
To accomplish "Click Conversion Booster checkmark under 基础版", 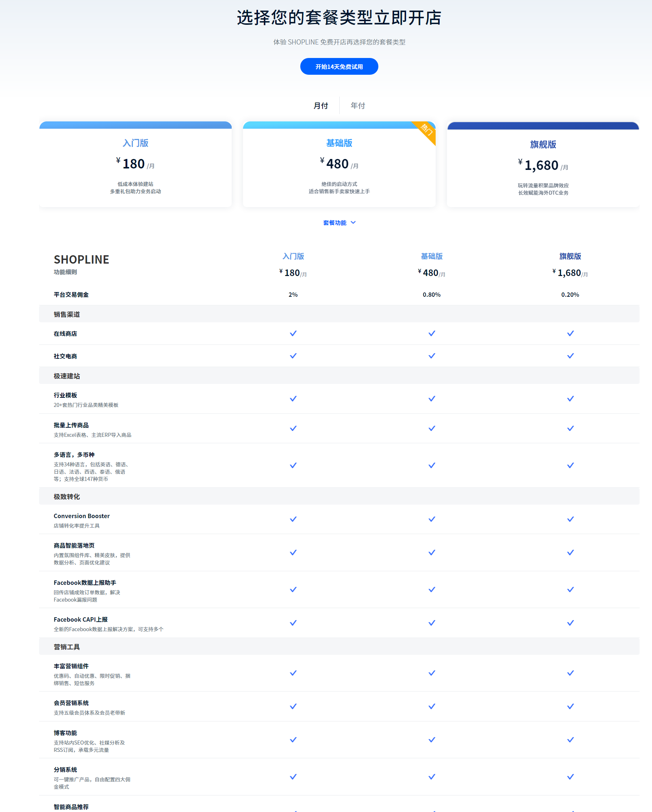I will 432,519.
